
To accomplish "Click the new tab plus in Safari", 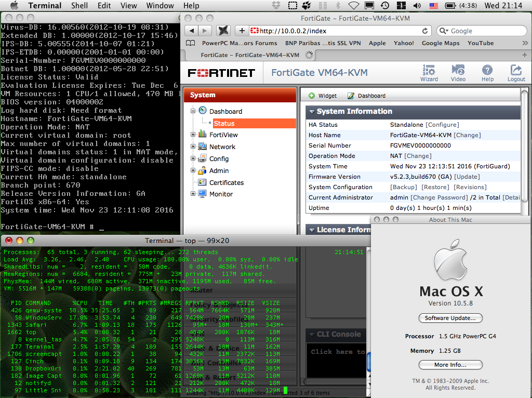I will click(x=525, y=55).
